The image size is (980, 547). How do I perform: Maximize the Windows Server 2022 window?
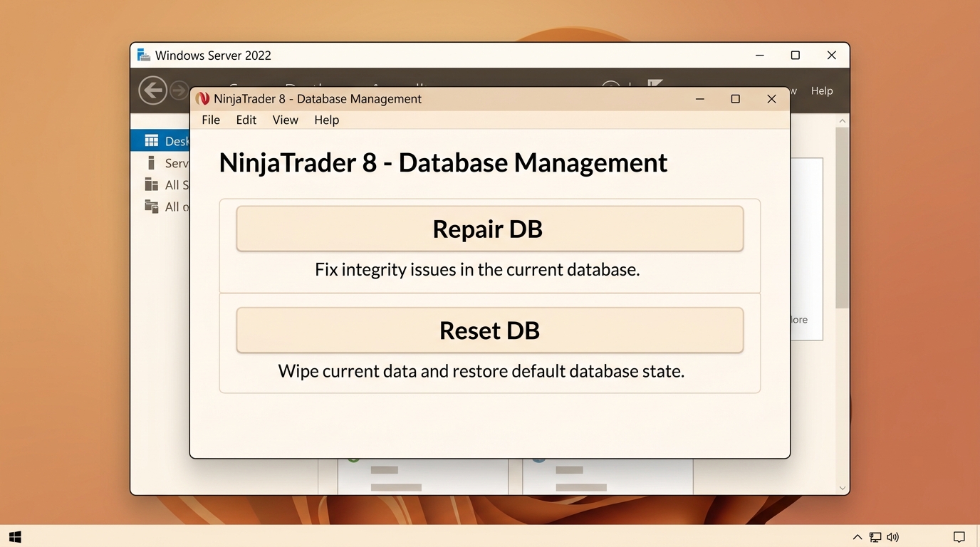(x=796, y=55)
